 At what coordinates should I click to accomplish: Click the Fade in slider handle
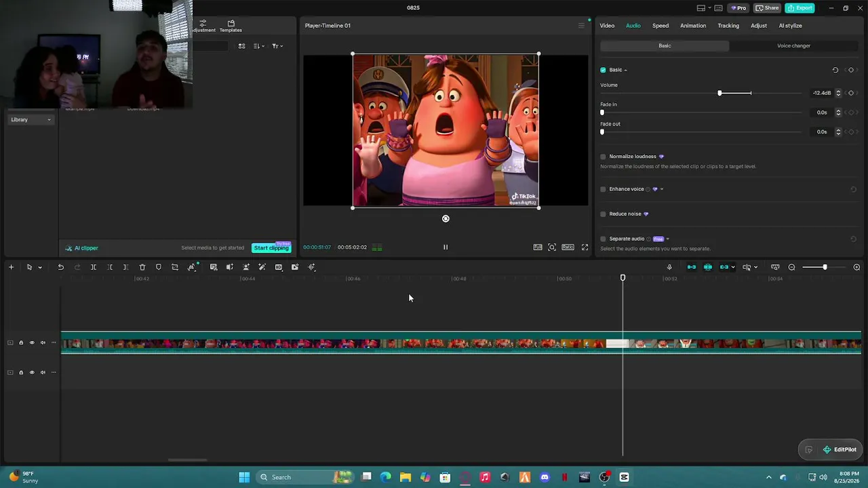pyautogui.click(x=602, y=113)
